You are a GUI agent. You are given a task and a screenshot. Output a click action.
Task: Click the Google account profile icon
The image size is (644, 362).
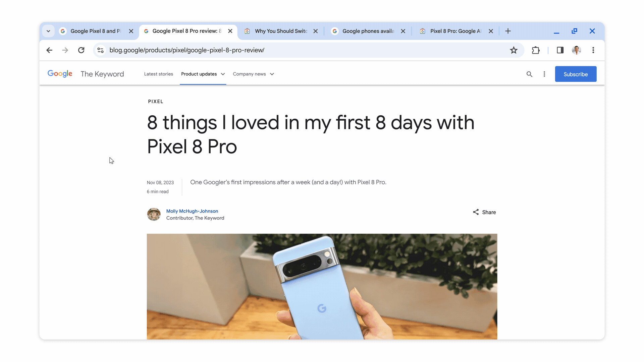[x=576, y=50]
